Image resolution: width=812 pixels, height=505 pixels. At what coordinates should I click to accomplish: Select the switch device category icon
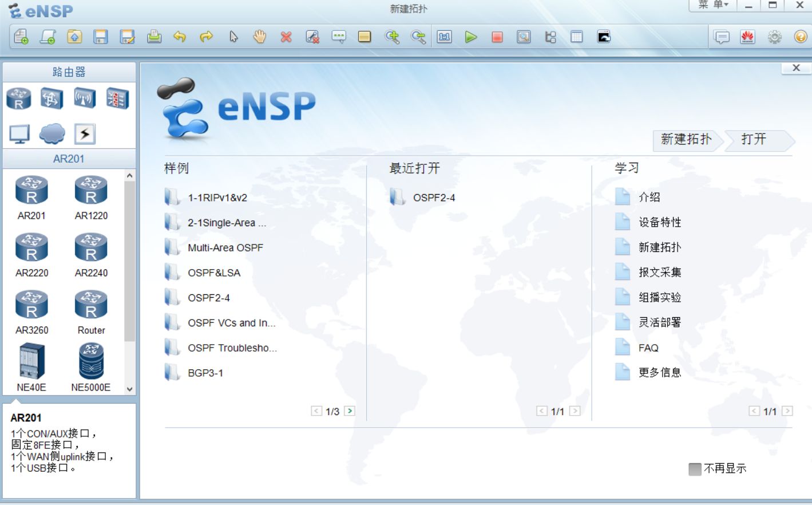tap(52, 98)
